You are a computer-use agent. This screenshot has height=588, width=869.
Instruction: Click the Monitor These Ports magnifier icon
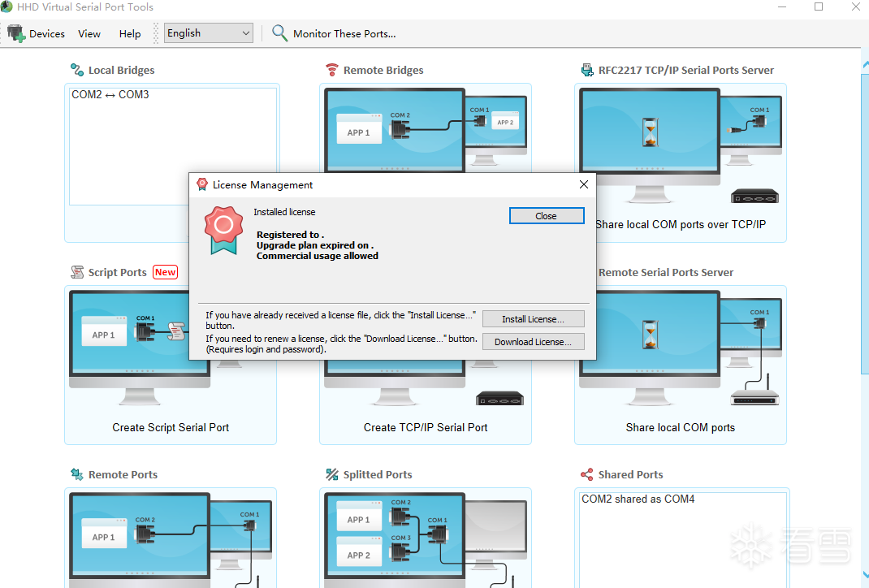coord(279,33)
